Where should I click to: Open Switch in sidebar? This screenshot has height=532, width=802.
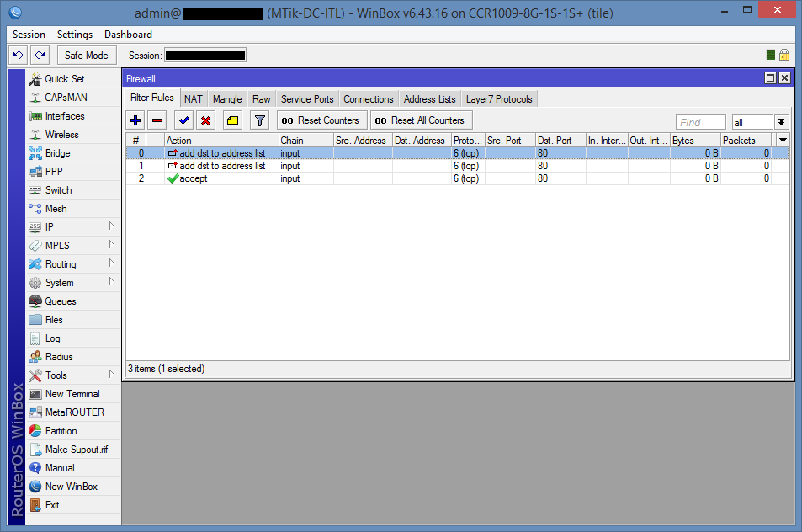(x=73, y=189)
